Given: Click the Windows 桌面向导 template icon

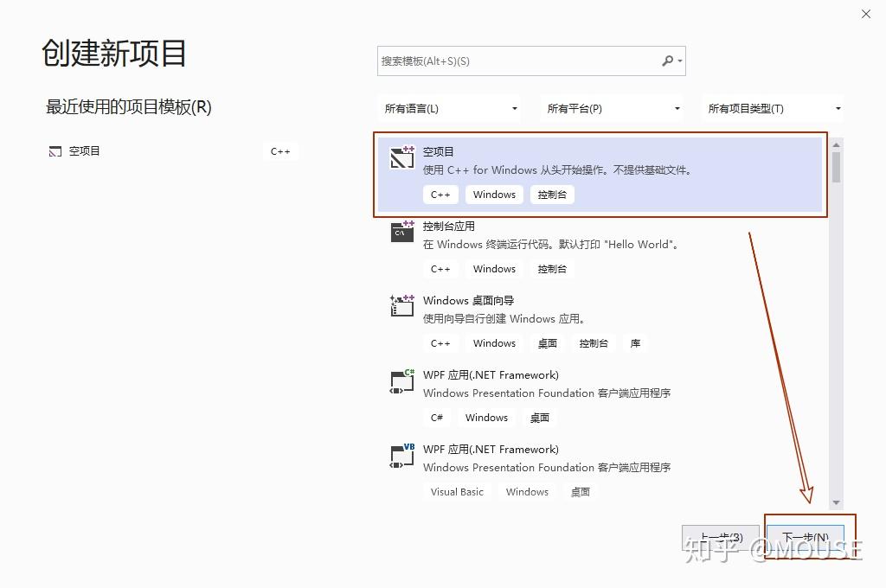Looking at the screenshot, I should (401, 306).
